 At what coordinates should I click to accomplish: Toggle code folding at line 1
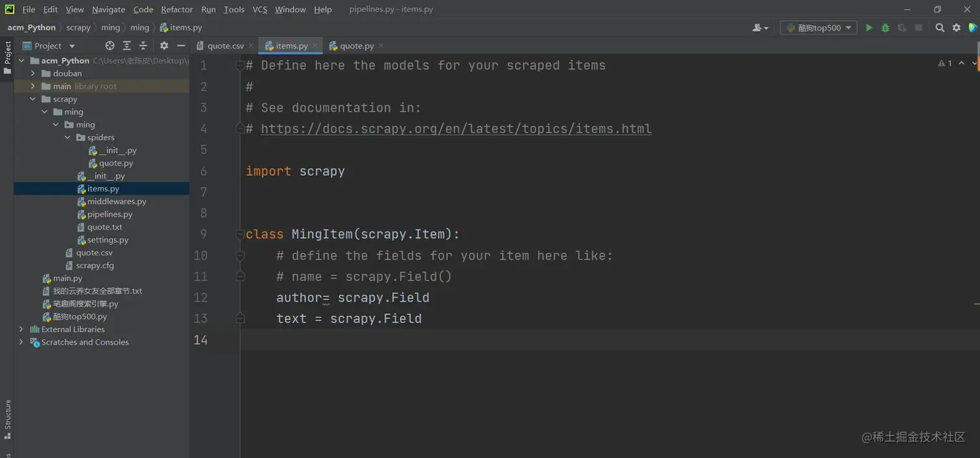coord(240,66)
